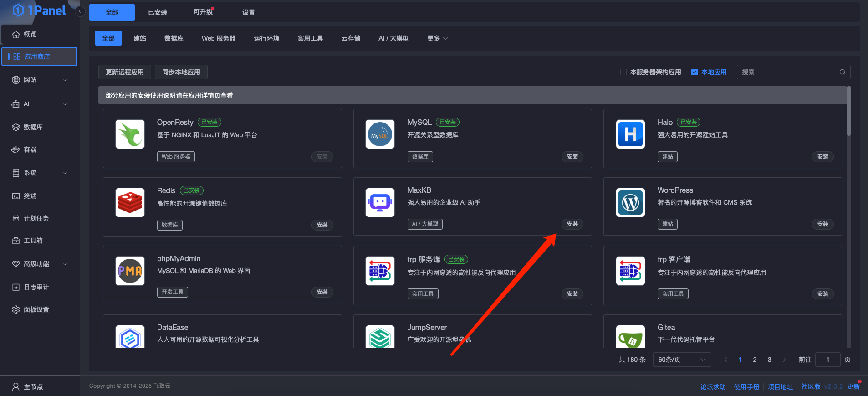Open the 60条/页 page size dropdown
This screenshot has width=868, height=396.
click(x=682, y=360)
